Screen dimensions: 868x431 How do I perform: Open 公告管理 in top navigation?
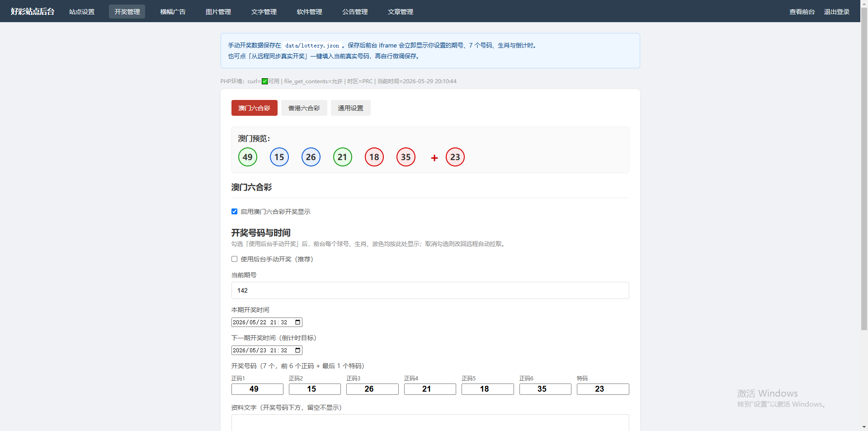(355, 12)
